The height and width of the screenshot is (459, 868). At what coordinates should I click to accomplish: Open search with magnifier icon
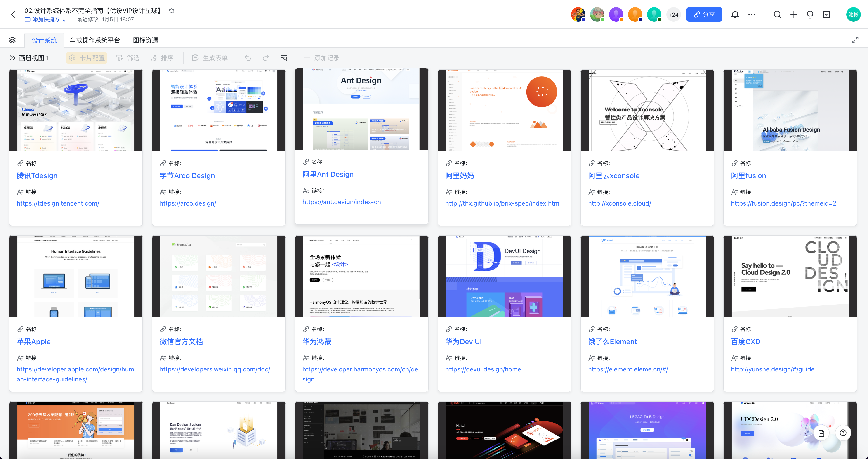coord(777,14)
